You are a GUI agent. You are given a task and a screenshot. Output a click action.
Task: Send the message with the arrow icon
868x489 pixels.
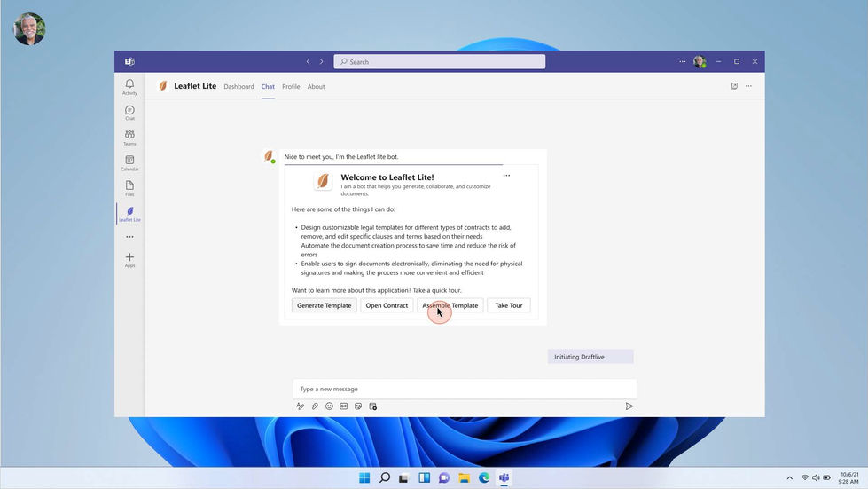(629, 406)
